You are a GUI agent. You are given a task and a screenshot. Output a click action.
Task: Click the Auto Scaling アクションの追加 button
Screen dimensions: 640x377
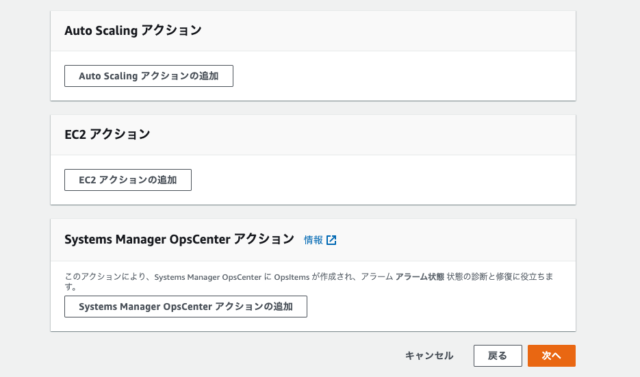(x=149, y=76)
